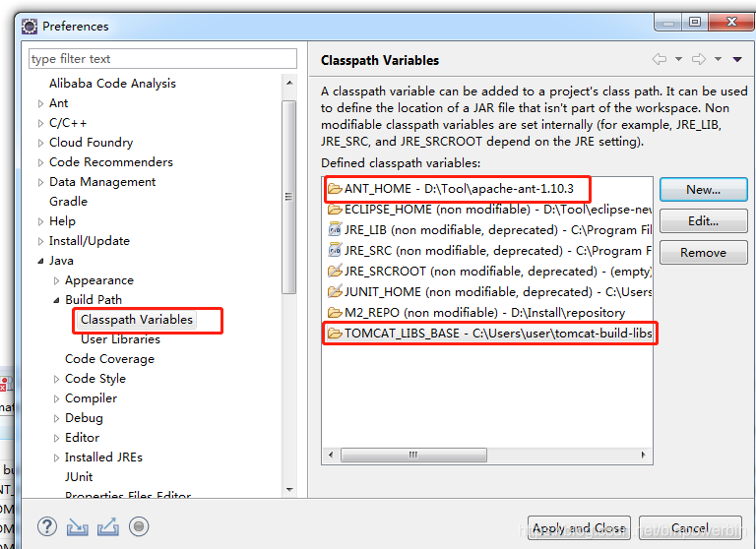Select the JRE_SRCROOT variable row

pos(487,272)
